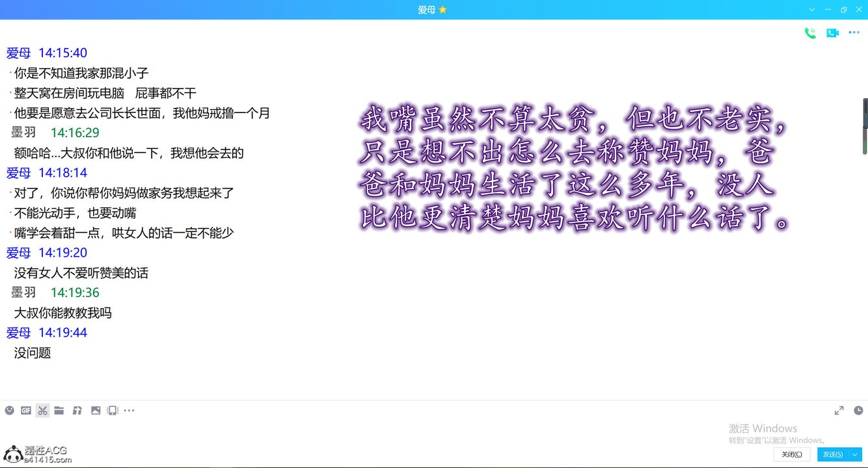868x468 pixels.
Task: Send a window shake nudge
Action: point(113,410)
